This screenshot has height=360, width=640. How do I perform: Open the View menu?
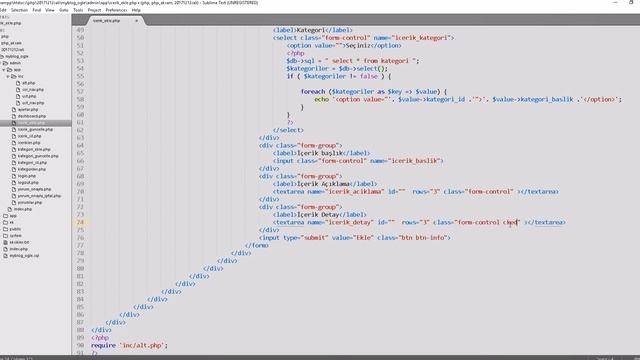50,10
